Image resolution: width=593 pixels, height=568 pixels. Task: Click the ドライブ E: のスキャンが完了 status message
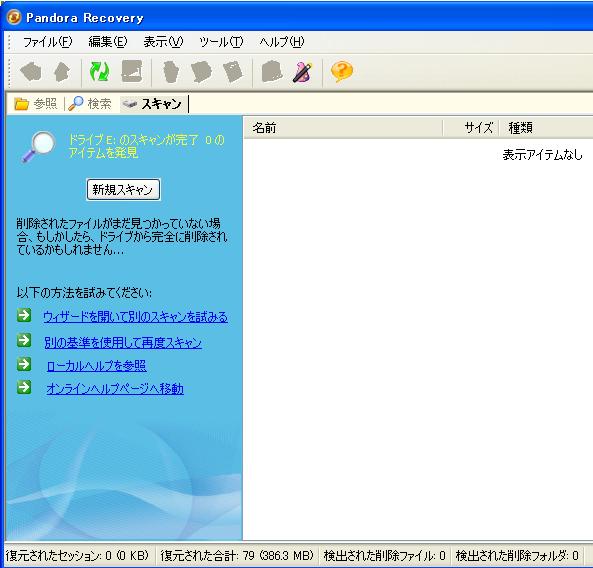point(146,147)
